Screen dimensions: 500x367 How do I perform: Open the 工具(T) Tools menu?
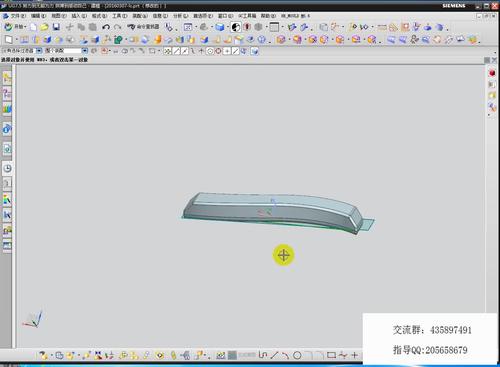point(119,16)
